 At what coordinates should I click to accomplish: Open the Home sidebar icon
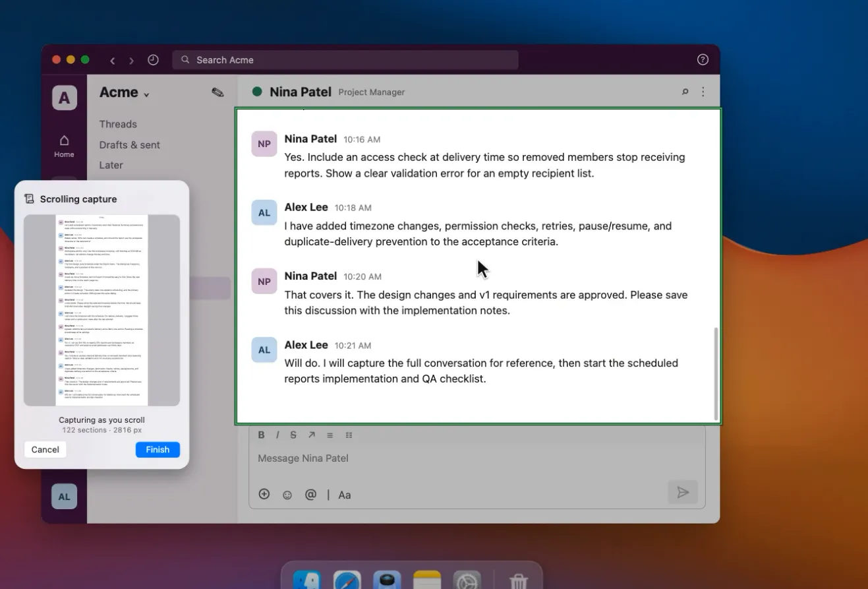pos(64,146)
